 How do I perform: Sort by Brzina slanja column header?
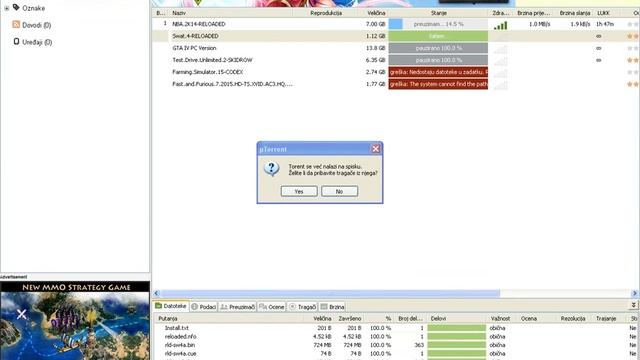(574, 13)
